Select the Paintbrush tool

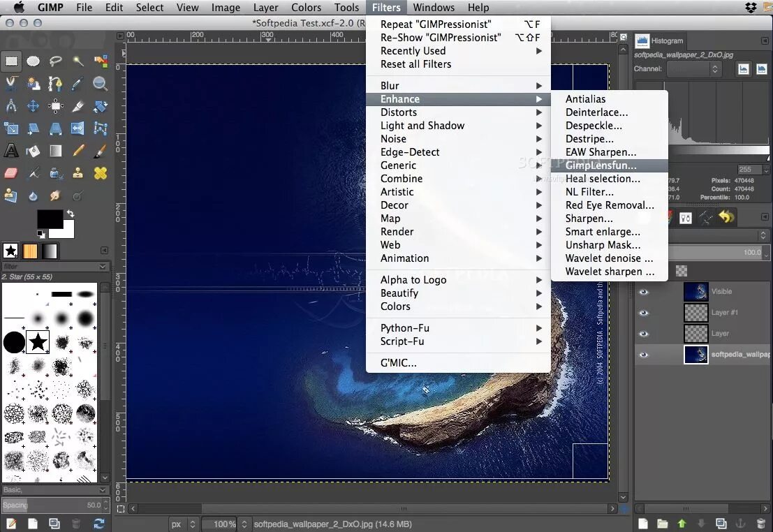pos(101,151)
